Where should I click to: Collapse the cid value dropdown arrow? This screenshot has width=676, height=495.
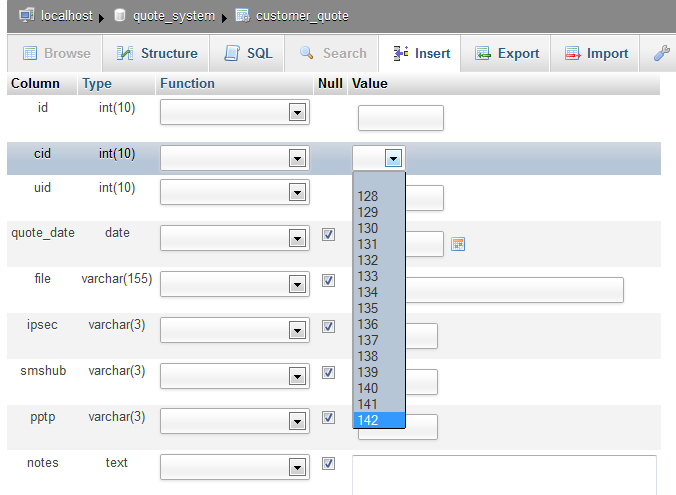(393, 158)
